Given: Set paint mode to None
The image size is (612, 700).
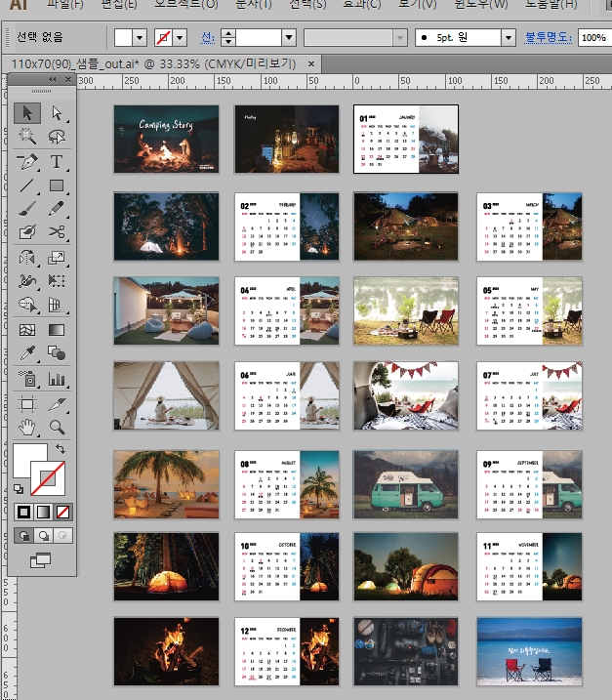Looking at the screenshot, I should pos(62,512).
